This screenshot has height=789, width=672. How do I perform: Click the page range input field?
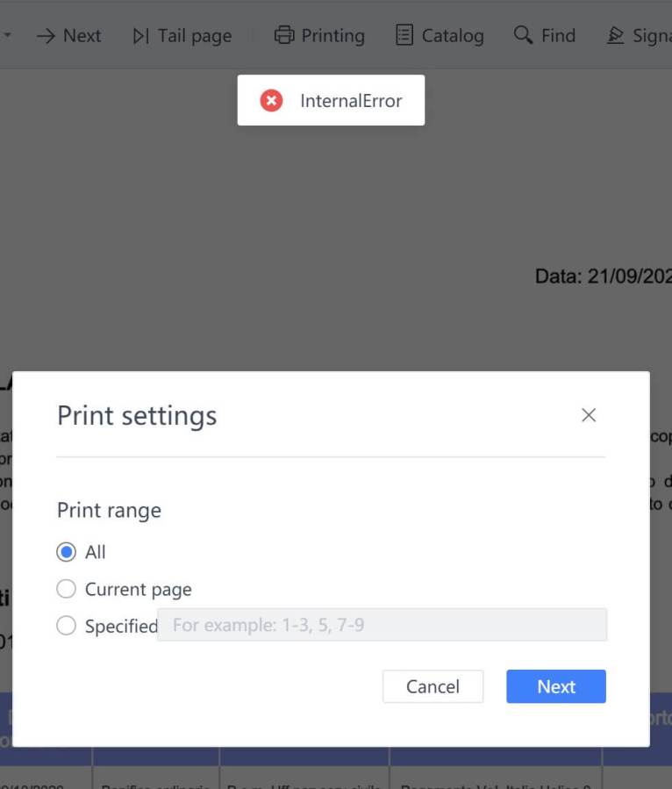pos(382,626)
